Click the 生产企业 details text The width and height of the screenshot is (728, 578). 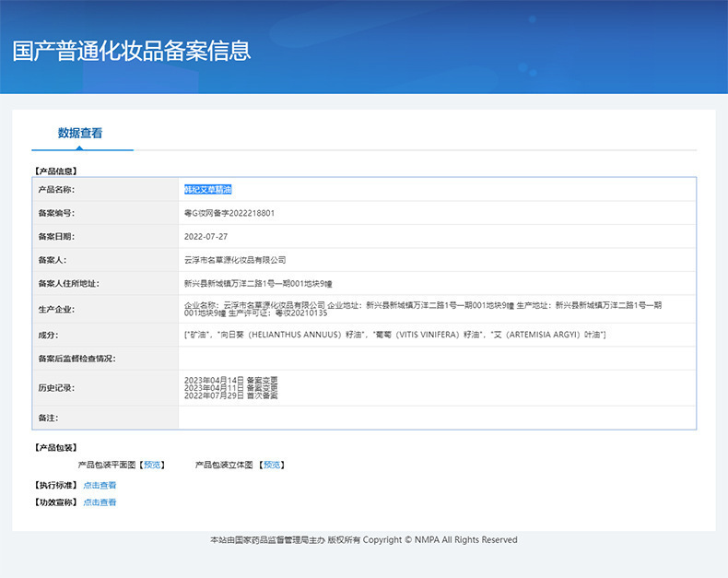click(422, 309)
